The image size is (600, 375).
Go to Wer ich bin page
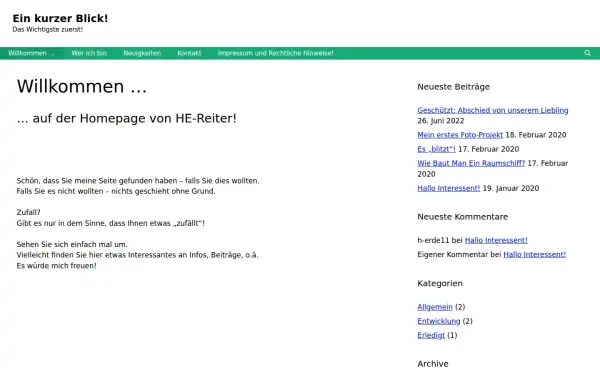pos(89,53)
